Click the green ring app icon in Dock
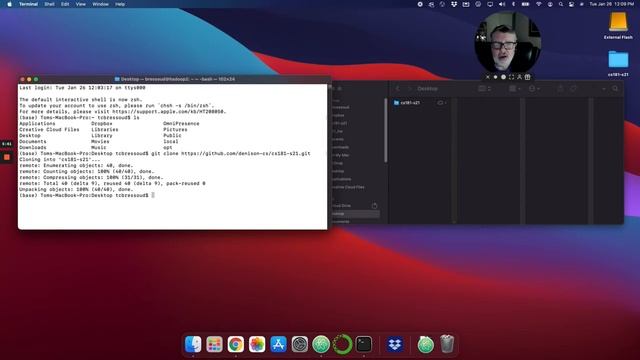This screenshot has height=360, width=640. pos(342,344)
